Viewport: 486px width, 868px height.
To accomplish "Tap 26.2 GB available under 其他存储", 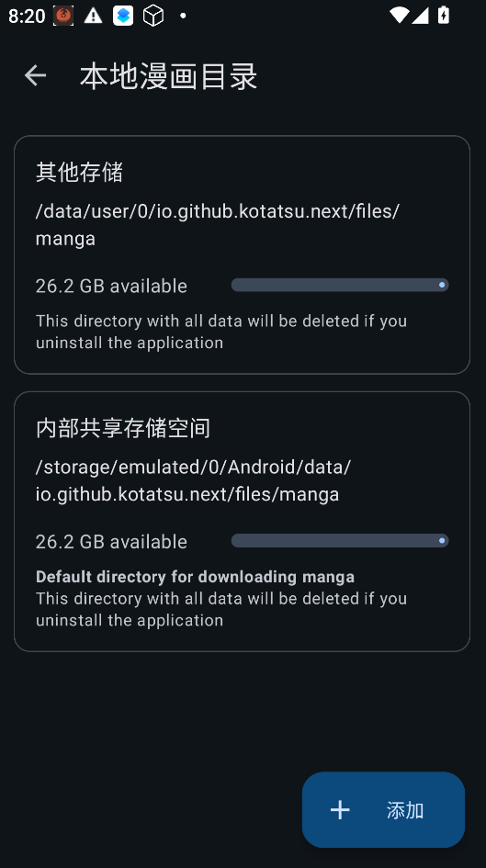I will coord(111,287).
